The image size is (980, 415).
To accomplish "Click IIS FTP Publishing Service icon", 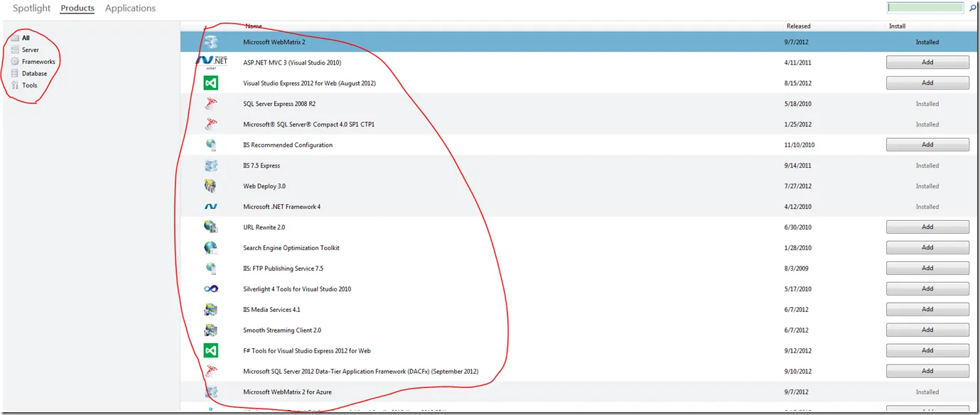I will [211, 269].
